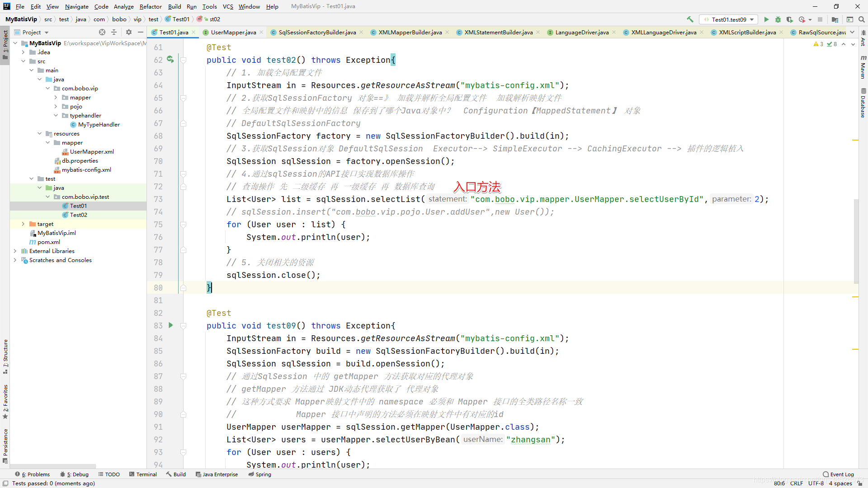This screenshot has height=488, width=868.
Task: Click run gutter icon beside test09 method
Action: pos(171,325)
